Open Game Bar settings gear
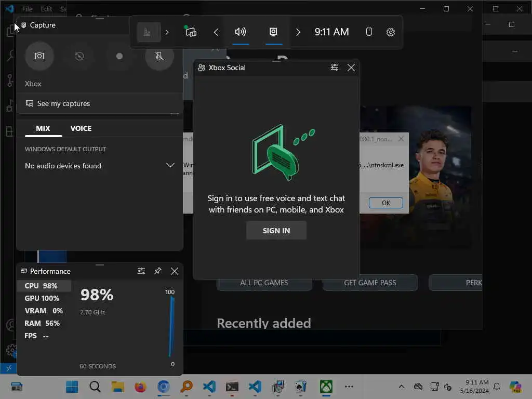 coord(391,32)
